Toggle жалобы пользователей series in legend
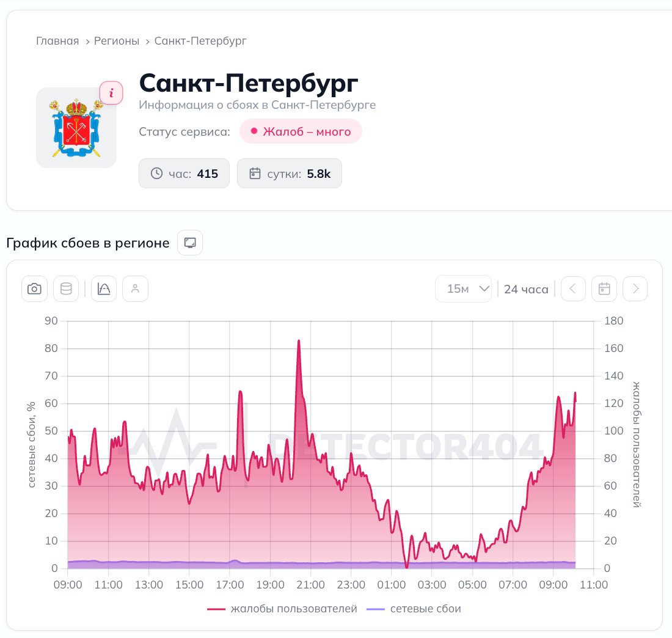 point(282,609)
